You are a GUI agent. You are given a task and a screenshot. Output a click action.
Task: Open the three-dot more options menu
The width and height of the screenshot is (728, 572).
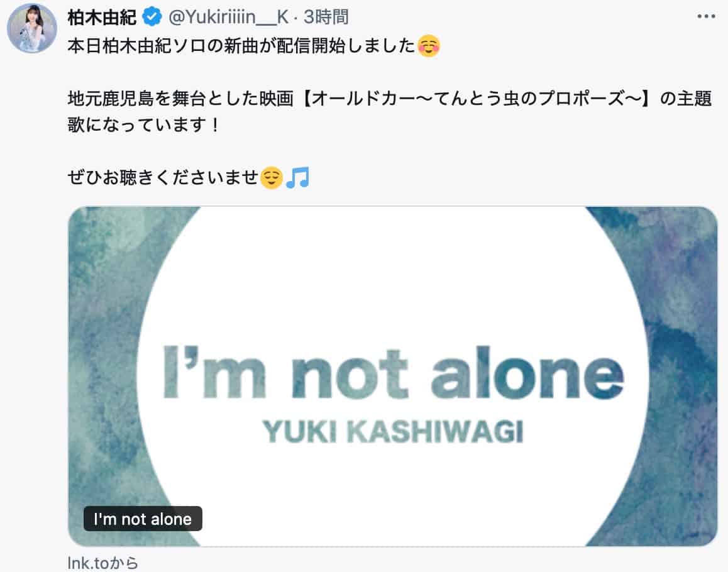(x=706, y=17)
